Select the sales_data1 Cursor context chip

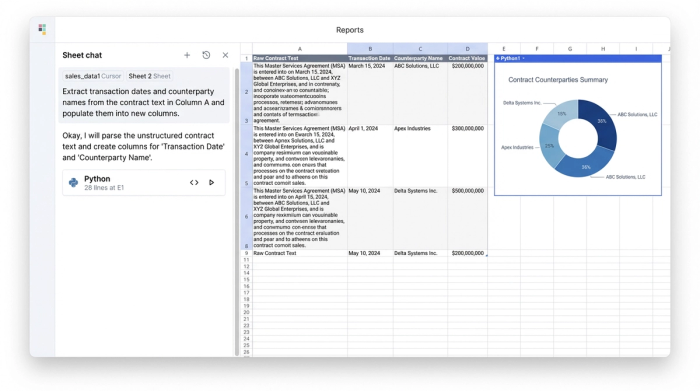tap(93, 76)
